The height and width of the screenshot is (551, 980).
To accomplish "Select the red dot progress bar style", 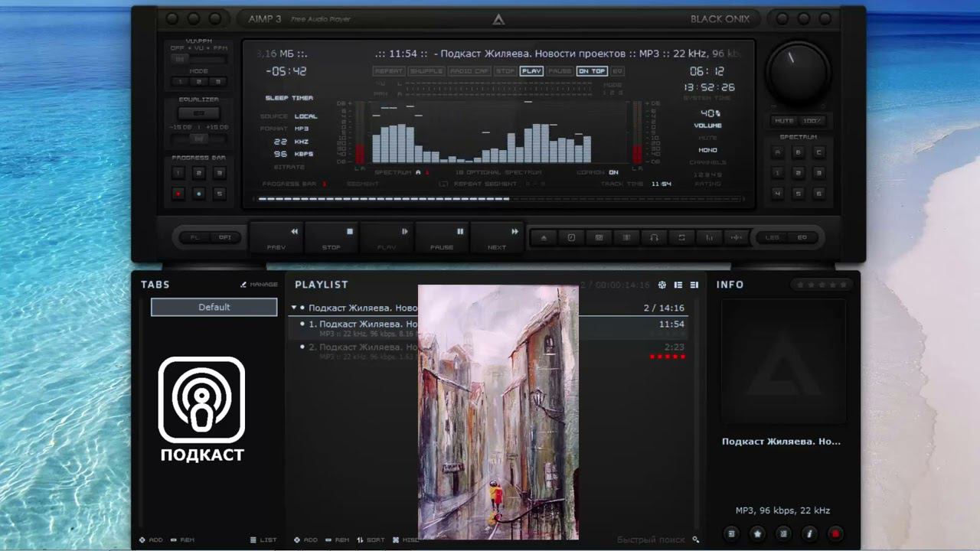I will [178, 194].
